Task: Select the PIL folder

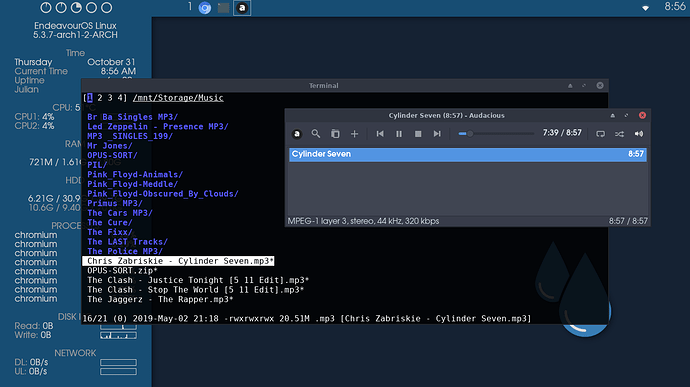Action: pos(97,165)
